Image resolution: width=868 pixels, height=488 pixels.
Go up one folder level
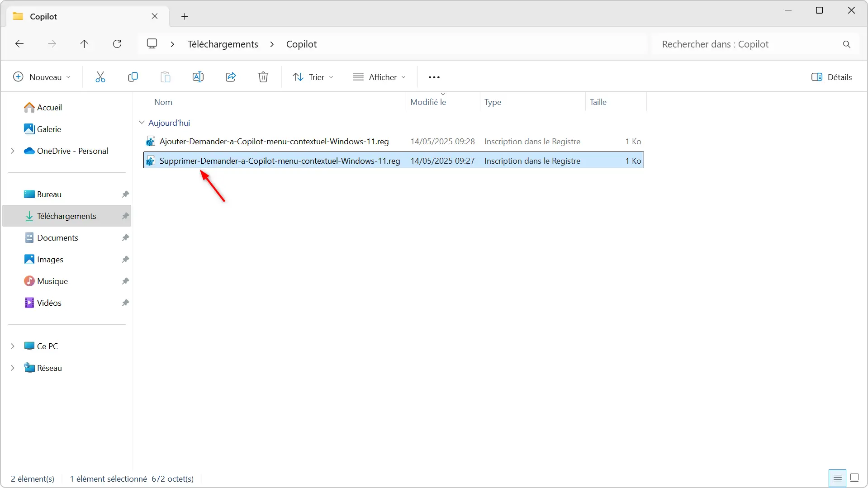[x=85, y=44]
